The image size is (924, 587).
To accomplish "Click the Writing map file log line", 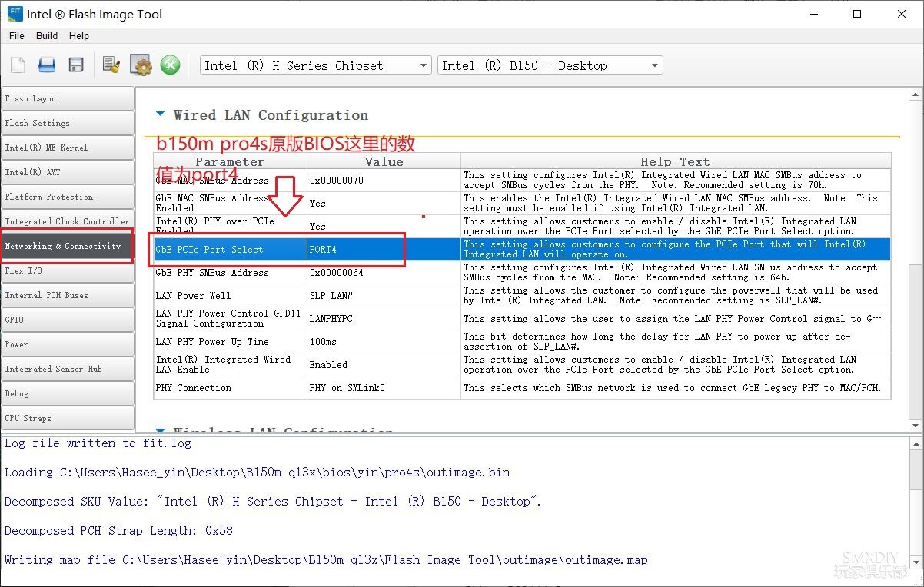I will [x=326, y=560].
